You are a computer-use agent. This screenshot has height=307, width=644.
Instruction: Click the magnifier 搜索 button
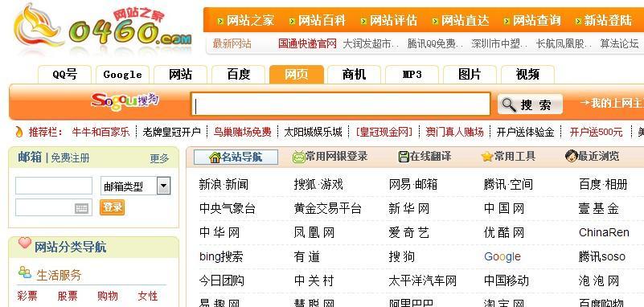tap(530, 104)
